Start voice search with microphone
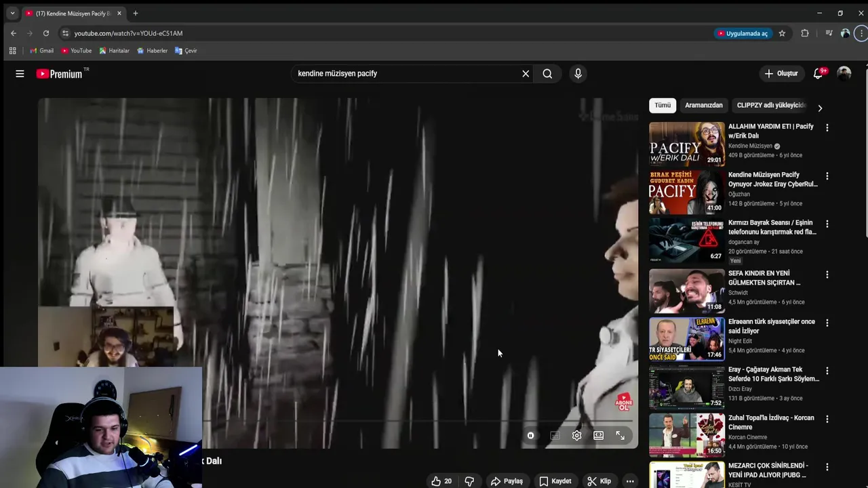This screenshot has height=488, width=868. tap(578, 74)
